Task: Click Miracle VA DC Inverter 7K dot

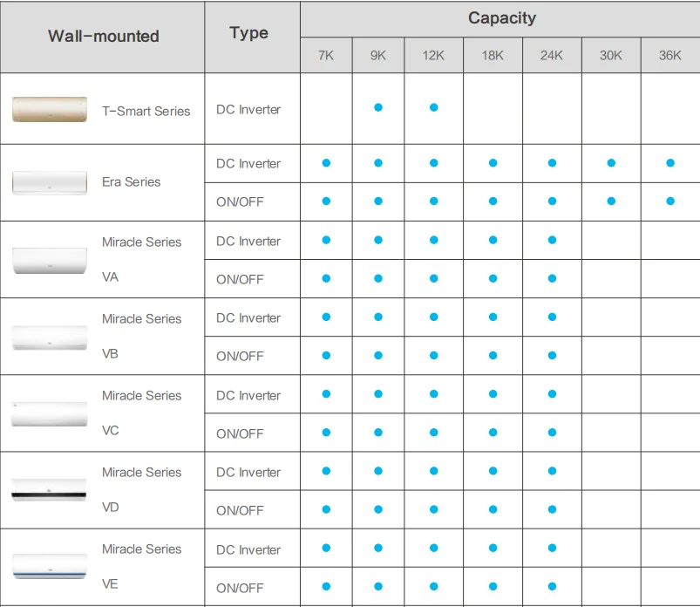Action: tap(326, 240)
